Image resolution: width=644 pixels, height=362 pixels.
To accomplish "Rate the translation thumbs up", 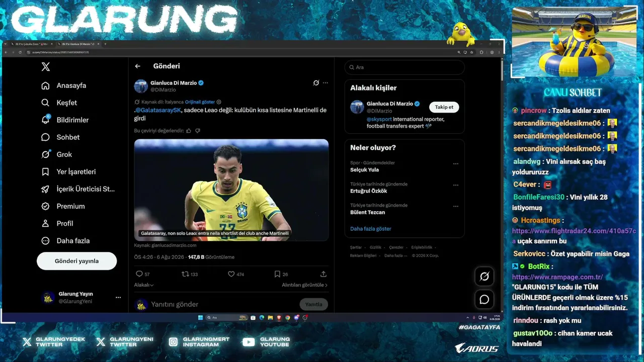I will tap(189, 131).
